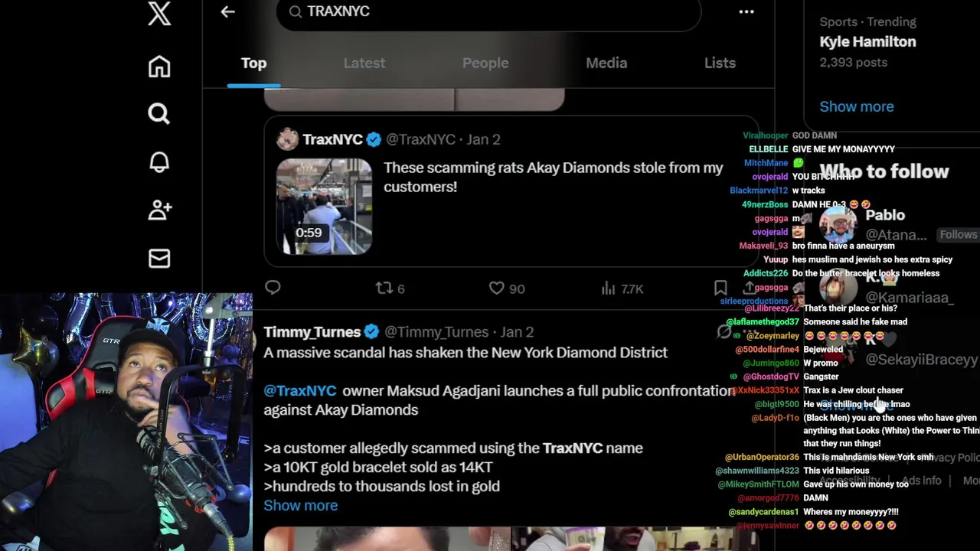Open Notifications bell icon

click(x=159, y=161)
